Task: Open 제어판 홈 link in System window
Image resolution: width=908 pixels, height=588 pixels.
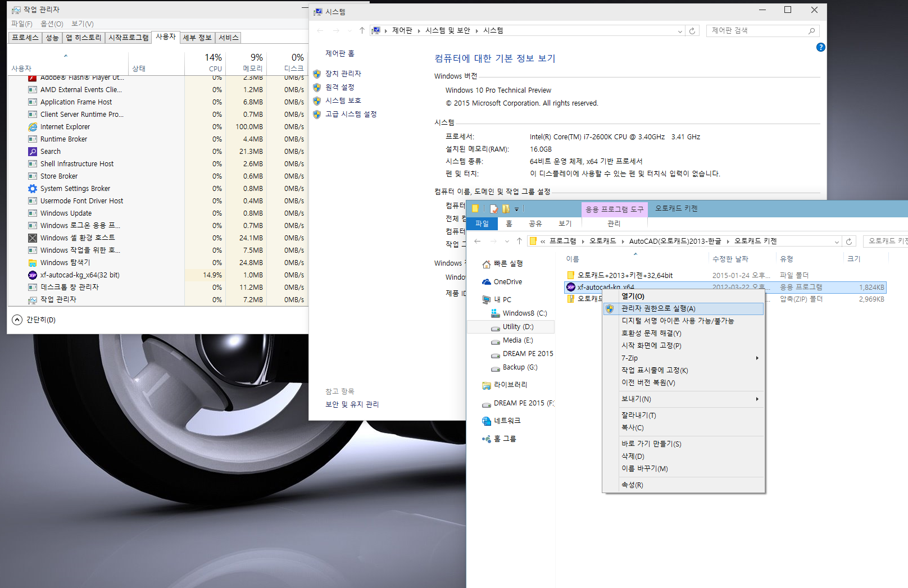Action: point(340,53)
